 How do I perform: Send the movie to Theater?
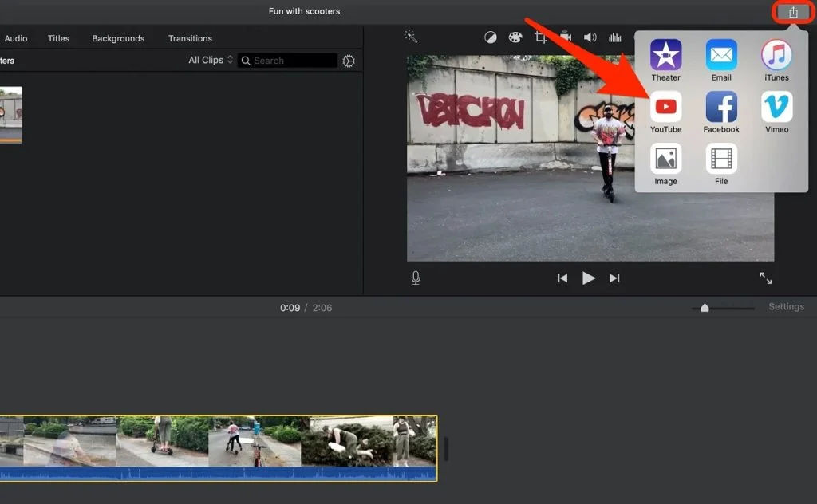665,55
